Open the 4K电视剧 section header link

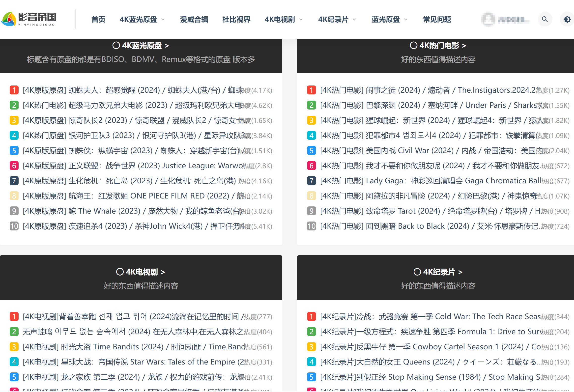pos(145,272)
